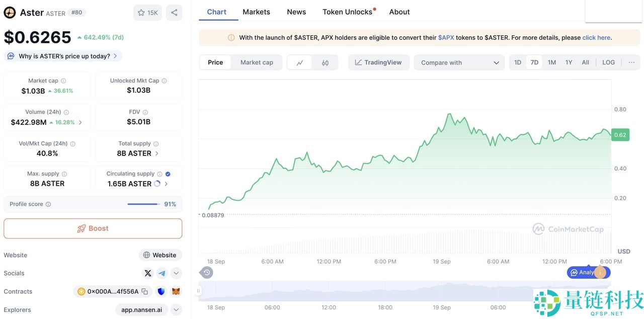
Task: Open the Token Unlocks tab
Action: coord(348,12)
